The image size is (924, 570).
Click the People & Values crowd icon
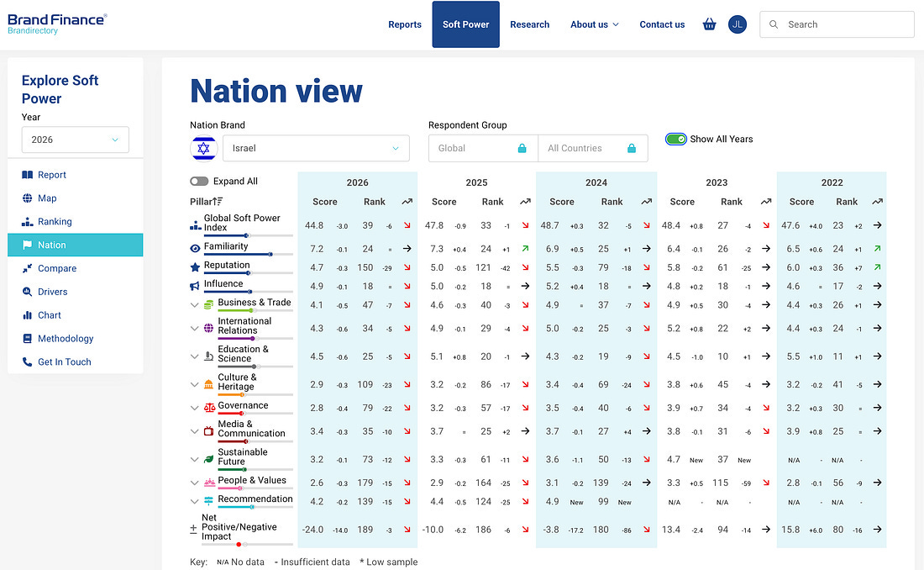(x=209, y=483)
